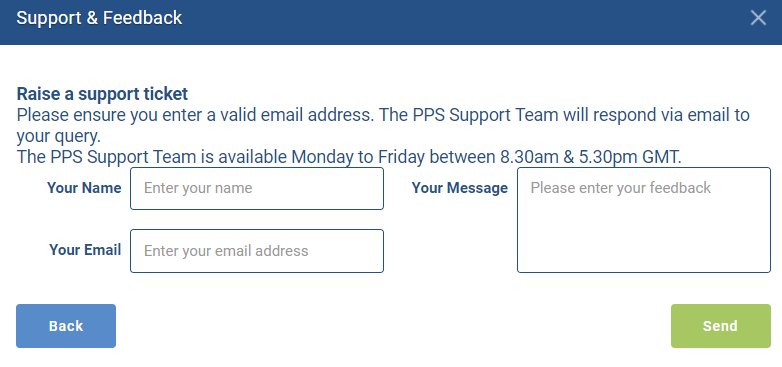
Task: Click the "Enter your email address" placeholder
Action: (226, 251)
